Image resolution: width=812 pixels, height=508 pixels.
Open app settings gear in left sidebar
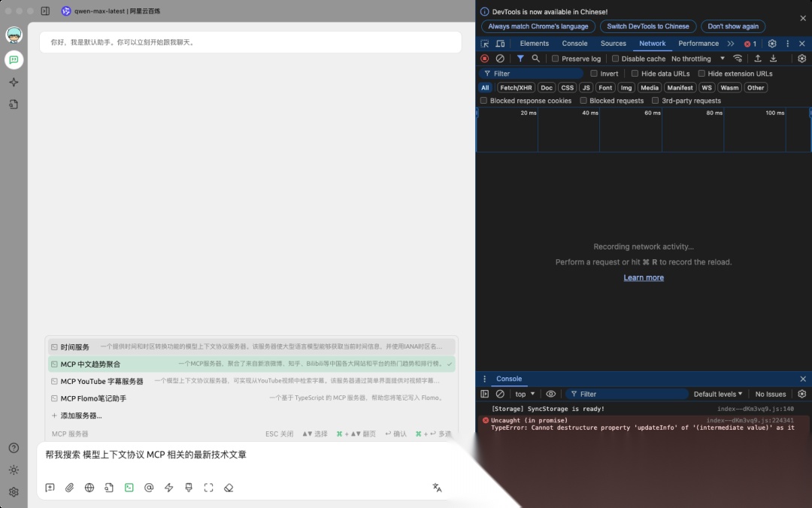pos(14,492)
